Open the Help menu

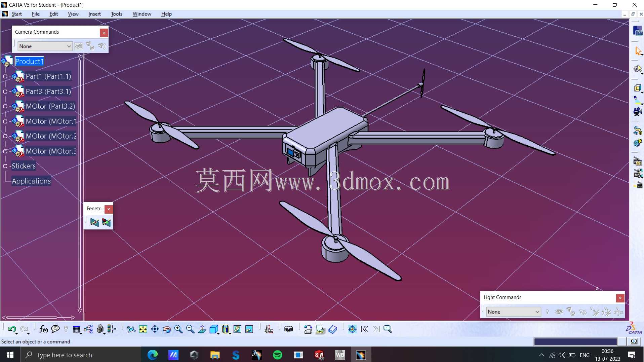[x=166, y=14]
